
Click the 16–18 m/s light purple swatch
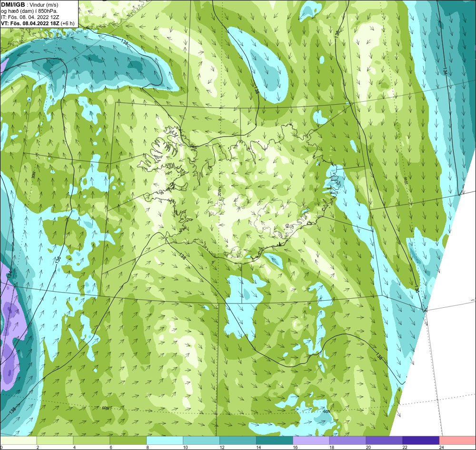(x=311, y=440)
